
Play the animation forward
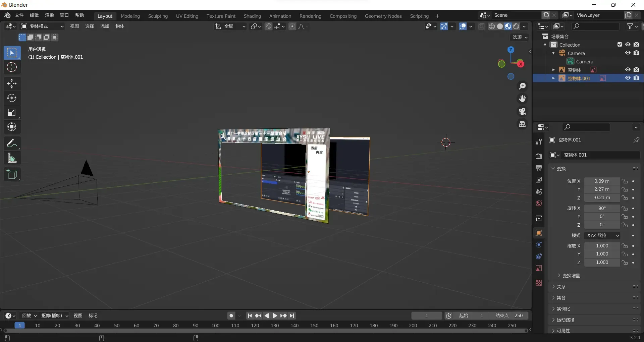[x=275, y=316]
